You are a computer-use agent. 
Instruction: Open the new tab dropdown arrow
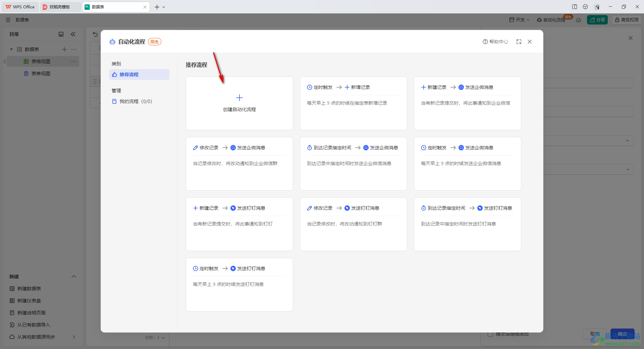point(164,7)
